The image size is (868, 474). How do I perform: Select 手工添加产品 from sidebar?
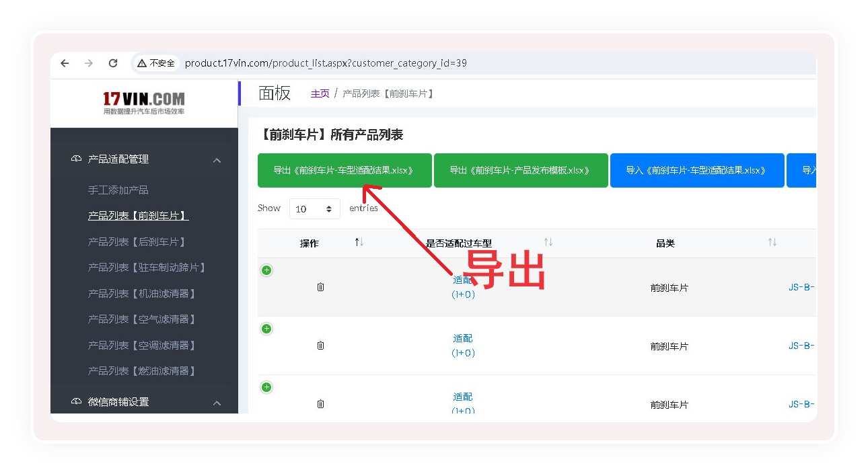[118, 190]
